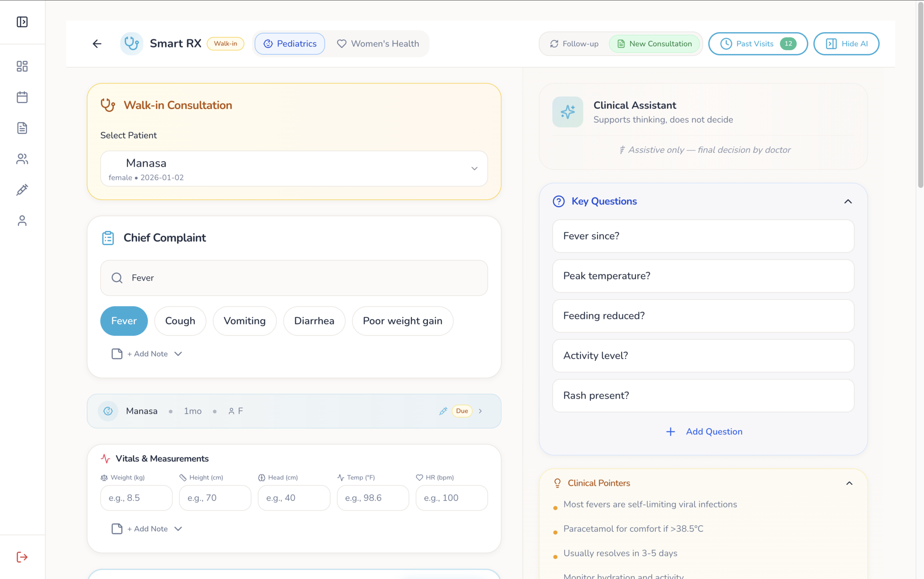Open the syringe vaccination icon in sidebar
The image size is (924, 579).
[22, 190]
